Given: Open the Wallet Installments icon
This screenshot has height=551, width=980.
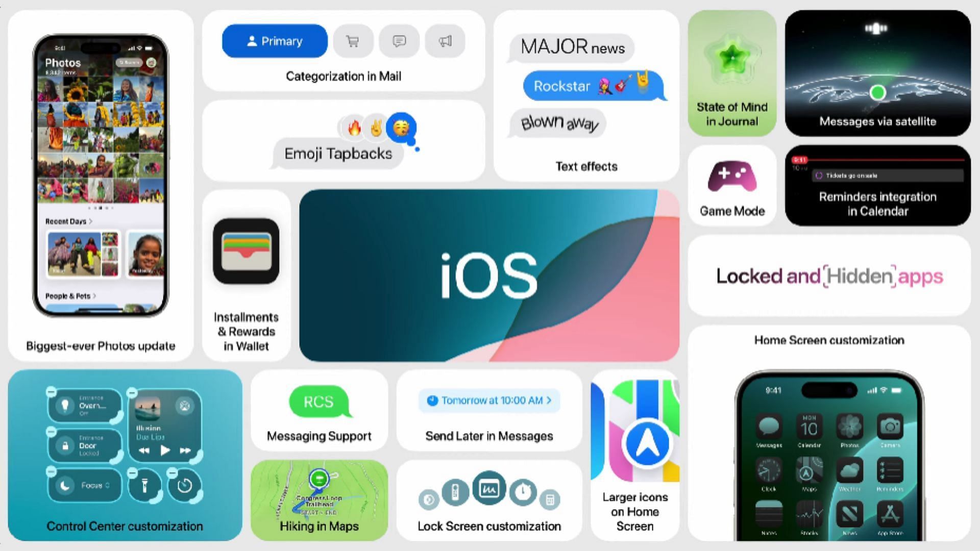Looking at the screenshot, I should (246, 253).
